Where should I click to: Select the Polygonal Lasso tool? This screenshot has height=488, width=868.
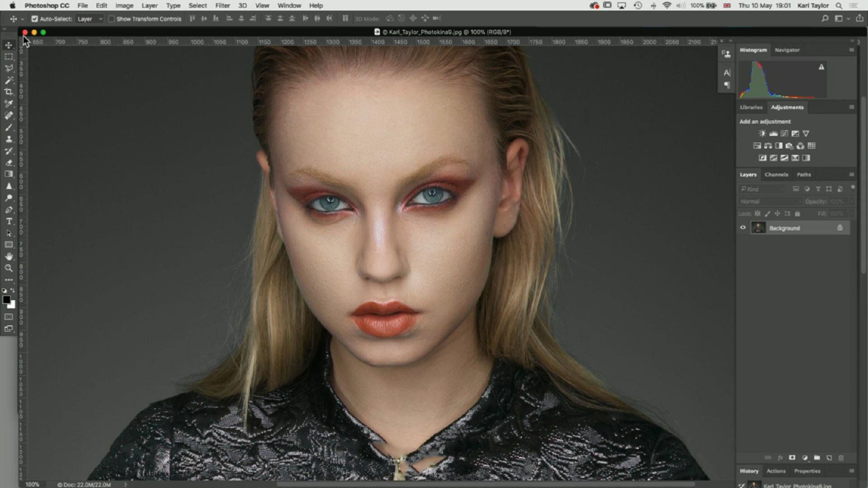(x=9, y=68)
